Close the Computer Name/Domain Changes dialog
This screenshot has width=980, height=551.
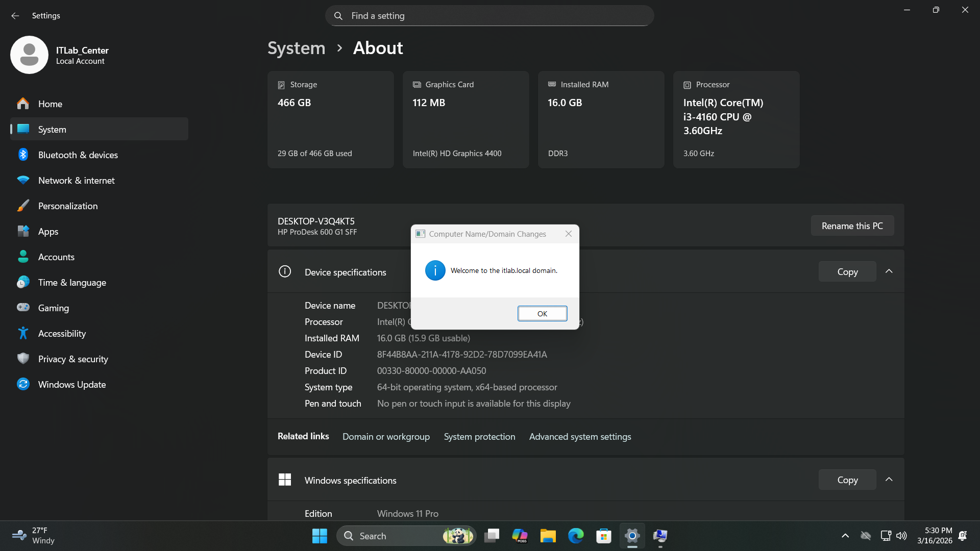(568, 234)
